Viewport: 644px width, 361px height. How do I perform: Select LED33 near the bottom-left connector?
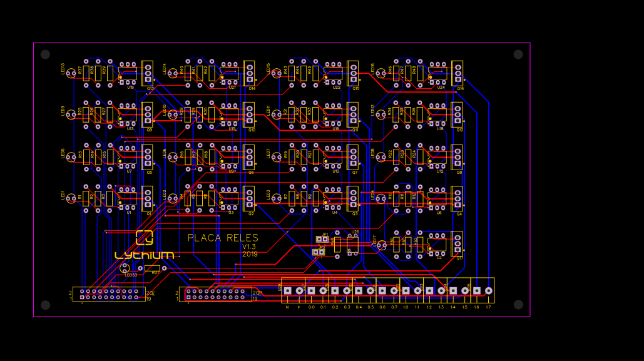pos(125,268)
